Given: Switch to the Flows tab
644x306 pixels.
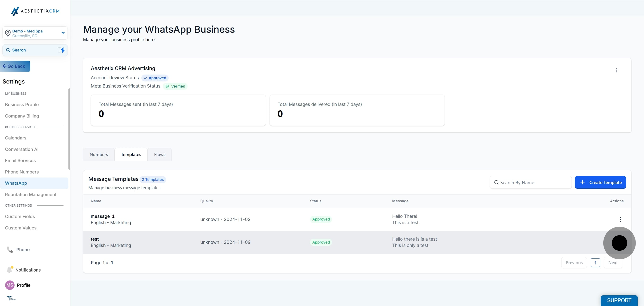Looking at the screenshot, I should pyautogui.click(x=159, y=154).
